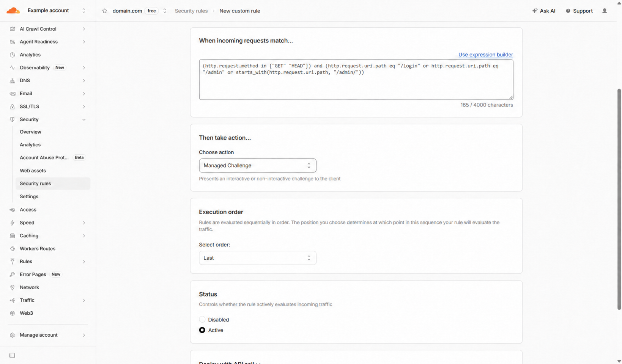Click the Ask AI button label
The height and width of the screenshot is (364, 622).
548,11
